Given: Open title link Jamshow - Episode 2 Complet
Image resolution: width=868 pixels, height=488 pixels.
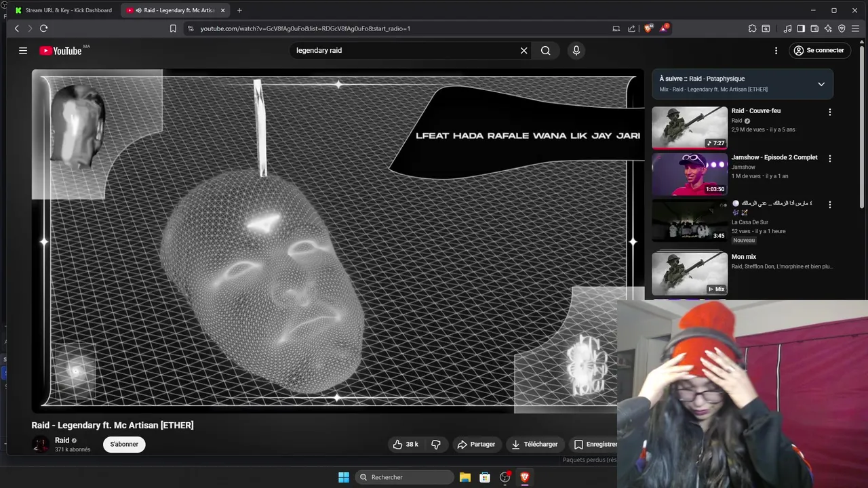Looking at the screenshot, I should pyautogui.click(x=774, y=157).
